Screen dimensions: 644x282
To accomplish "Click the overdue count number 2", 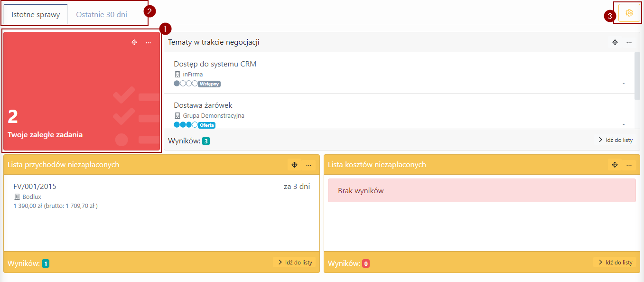I will click(x=13, y=117).
